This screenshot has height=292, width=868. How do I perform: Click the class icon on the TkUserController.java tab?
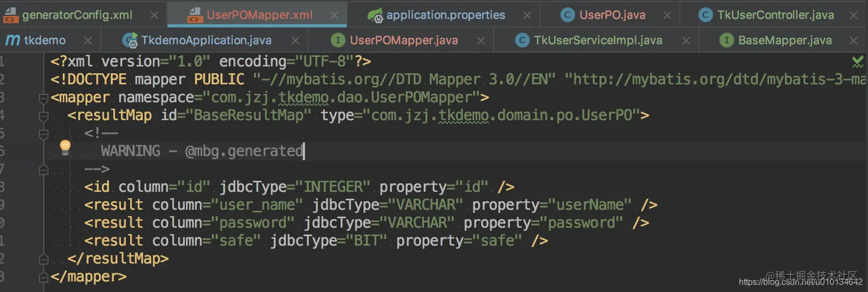[x=706, y=15]
